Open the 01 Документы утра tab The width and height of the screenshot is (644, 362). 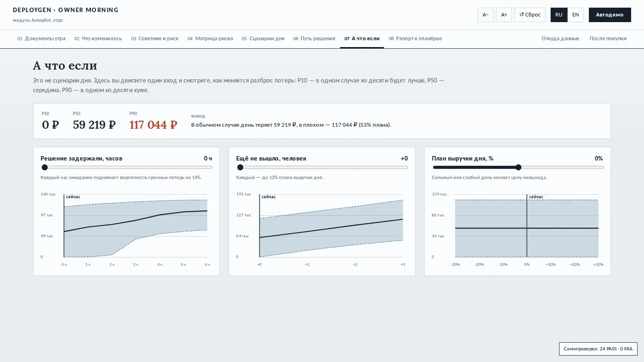click(41, 39)
